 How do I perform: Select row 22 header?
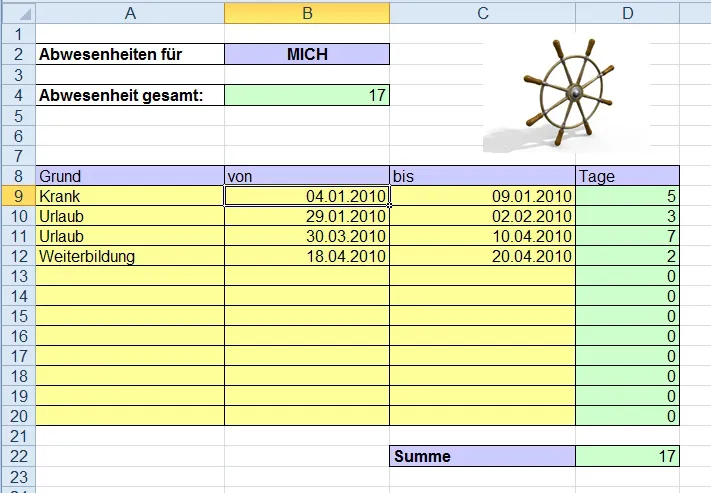click(x=17, y=456)
